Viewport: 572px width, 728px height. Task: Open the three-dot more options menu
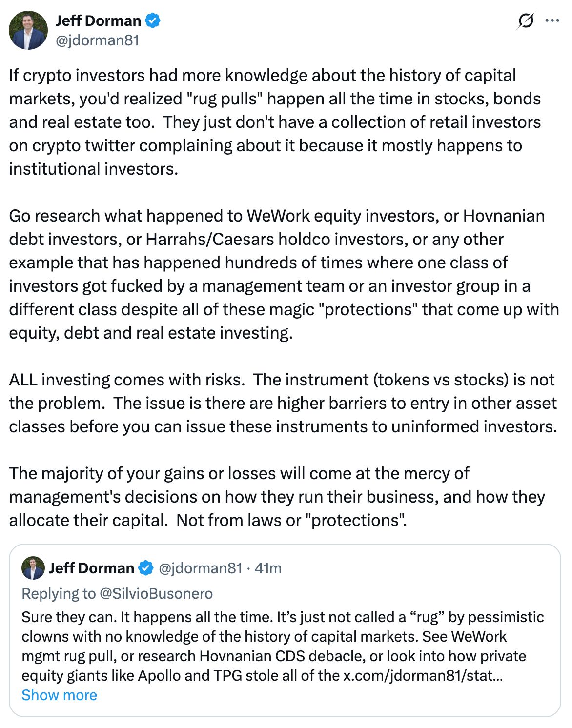pyautogui.click(x=552, y=21)
